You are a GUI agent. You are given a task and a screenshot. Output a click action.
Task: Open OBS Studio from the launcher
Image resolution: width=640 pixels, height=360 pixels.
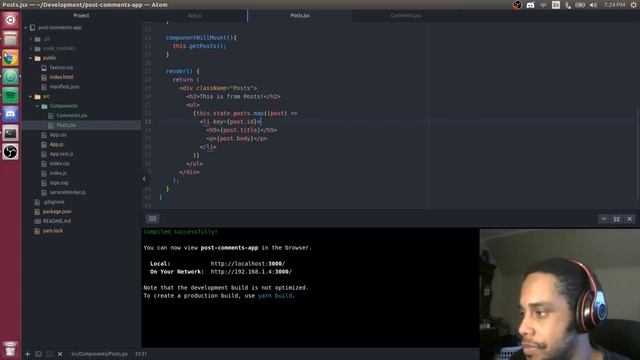point(10,152)
